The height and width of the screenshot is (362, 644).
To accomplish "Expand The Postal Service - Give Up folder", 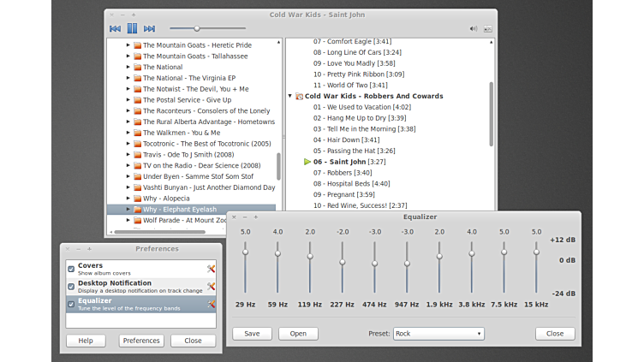I will (x=128, y=100).
